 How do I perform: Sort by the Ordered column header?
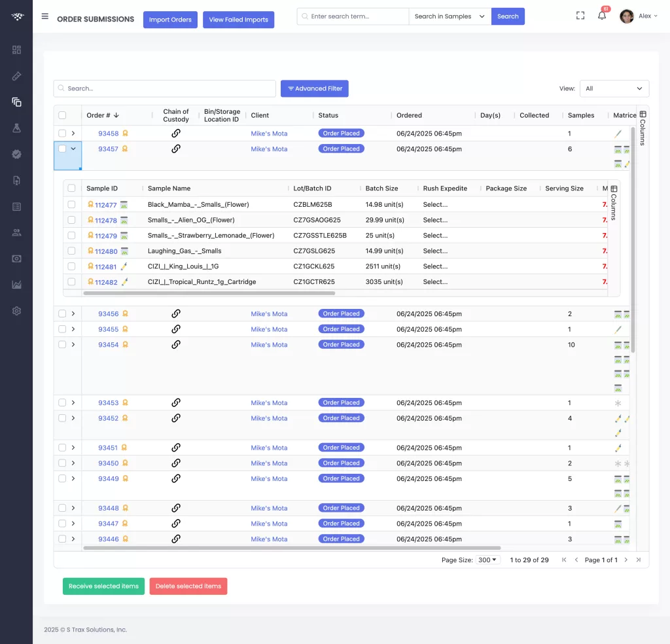(x=409, y=115)
